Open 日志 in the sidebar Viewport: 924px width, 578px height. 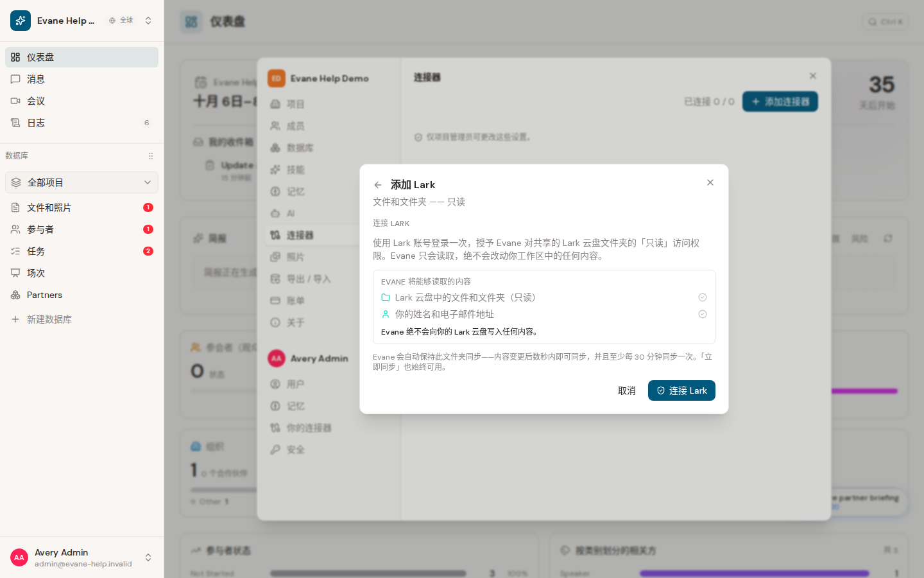pyautogui.click(x=81, y=123)
